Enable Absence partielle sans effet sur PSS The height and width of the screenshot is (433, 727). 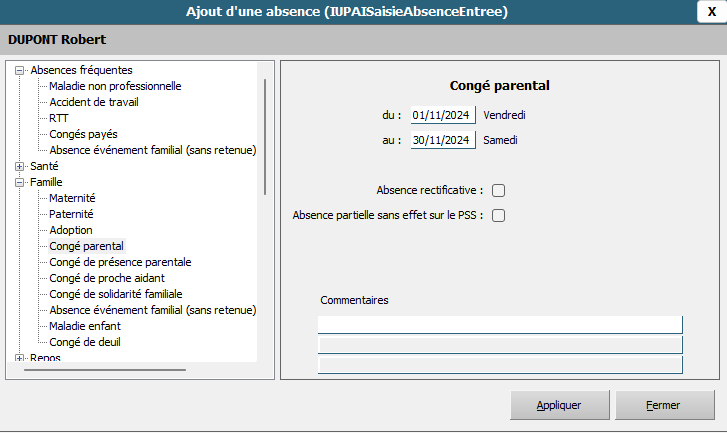pyautogui.click(x=498, y=215)
